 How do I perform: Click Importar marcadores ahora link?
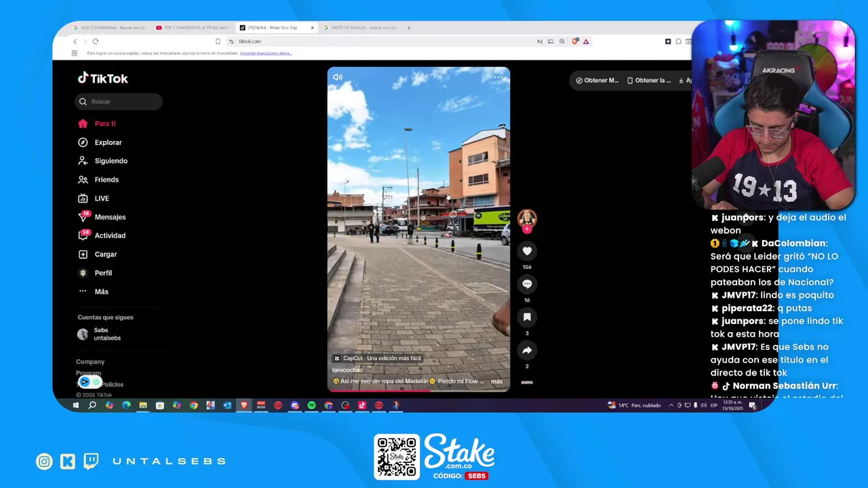click(x=266, y=53)
